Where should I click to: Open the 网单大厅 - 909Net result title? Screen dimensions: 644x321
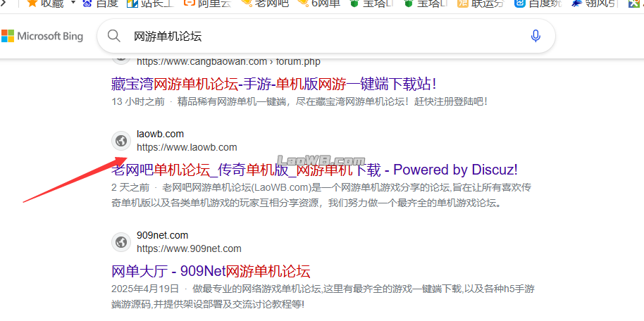pyautogui.click(x=211, y=271)
